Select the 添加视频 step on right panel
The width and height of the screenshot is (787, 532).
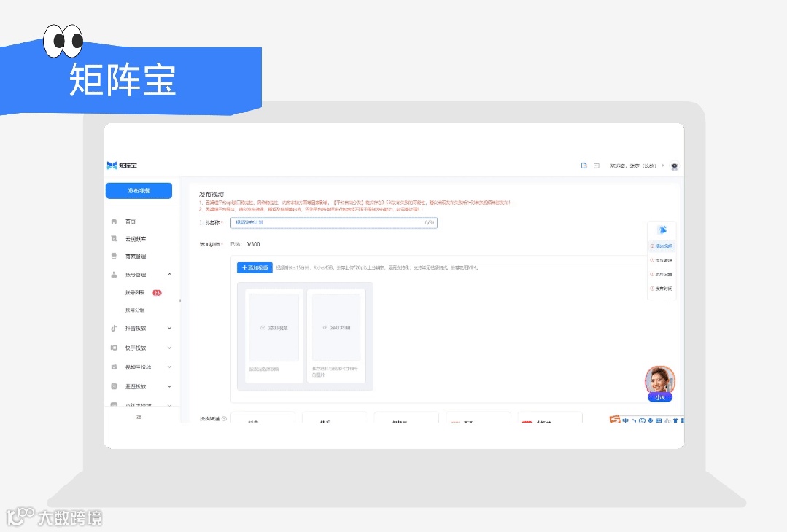point(662,246)
